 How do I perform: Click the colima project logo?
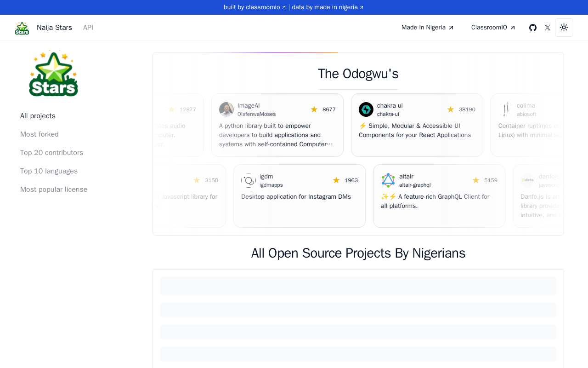(506, 109)
